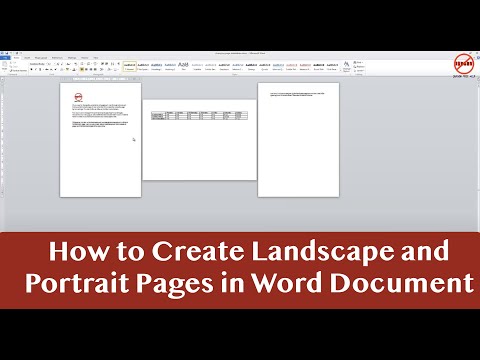Justify text in Paragraph group
This screenshot has height=360, width=480.
click(95, 69)
